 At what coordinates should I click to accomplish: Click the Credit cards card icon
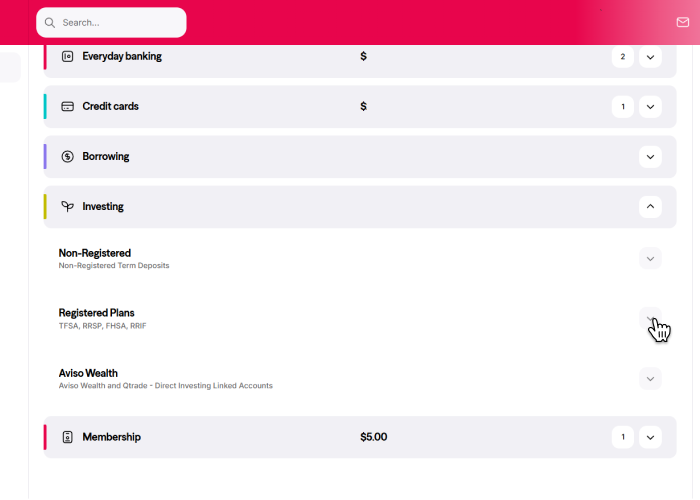tap(68, 107)
